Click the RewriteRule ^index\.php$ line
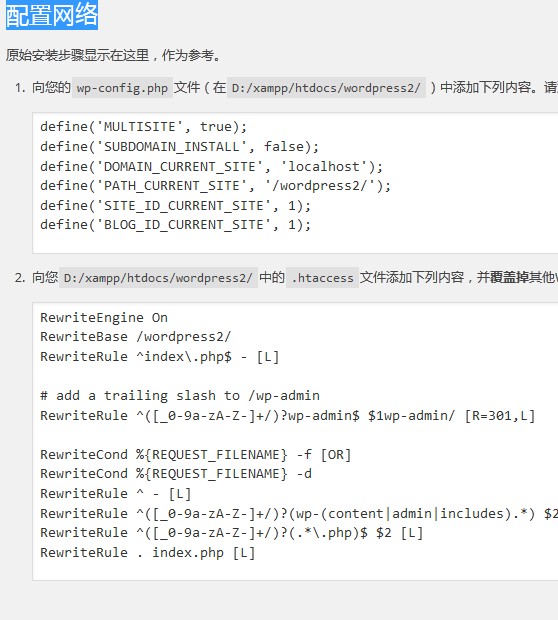The width and height of the screenshot is (558, 620). (160, 357)
